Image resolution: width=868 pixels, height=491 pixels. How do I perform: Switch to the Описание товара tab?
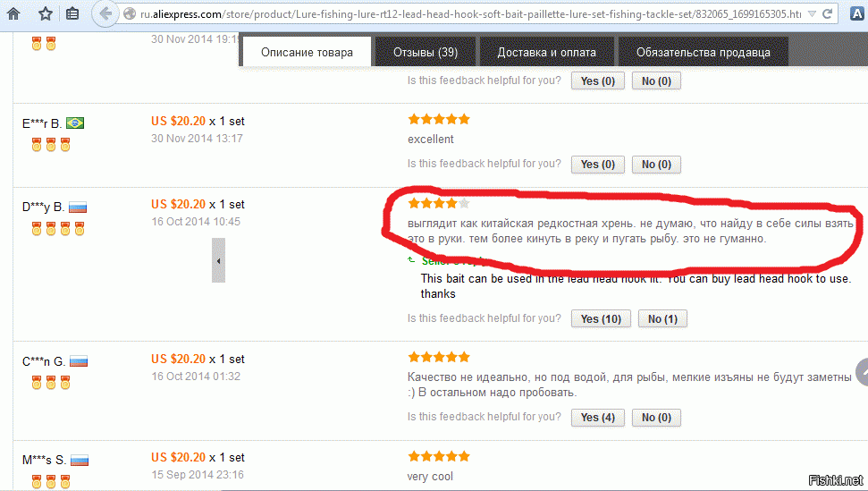tap(307, 52)
